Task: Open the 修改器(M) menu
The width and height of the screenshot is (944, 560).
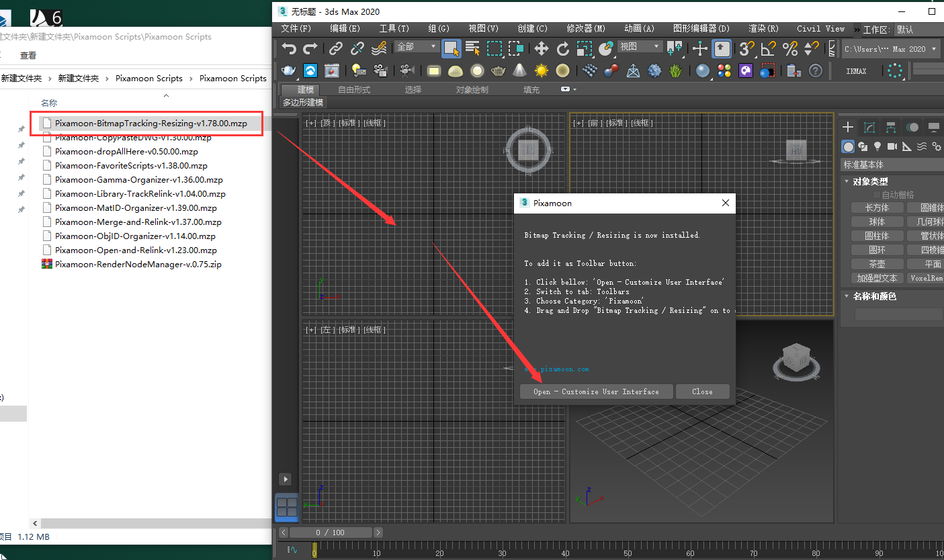Action: pos(586,29)
